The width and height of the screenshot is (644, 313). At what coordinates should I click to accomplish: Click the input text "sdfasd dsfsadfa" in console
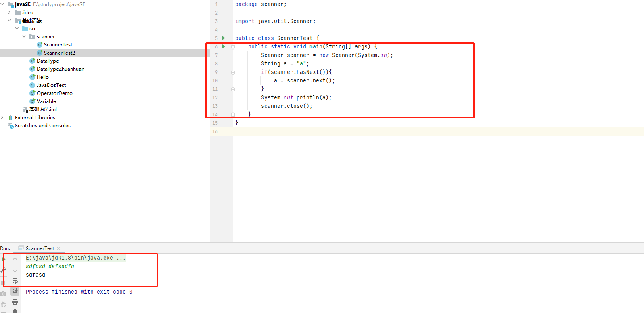50,267
